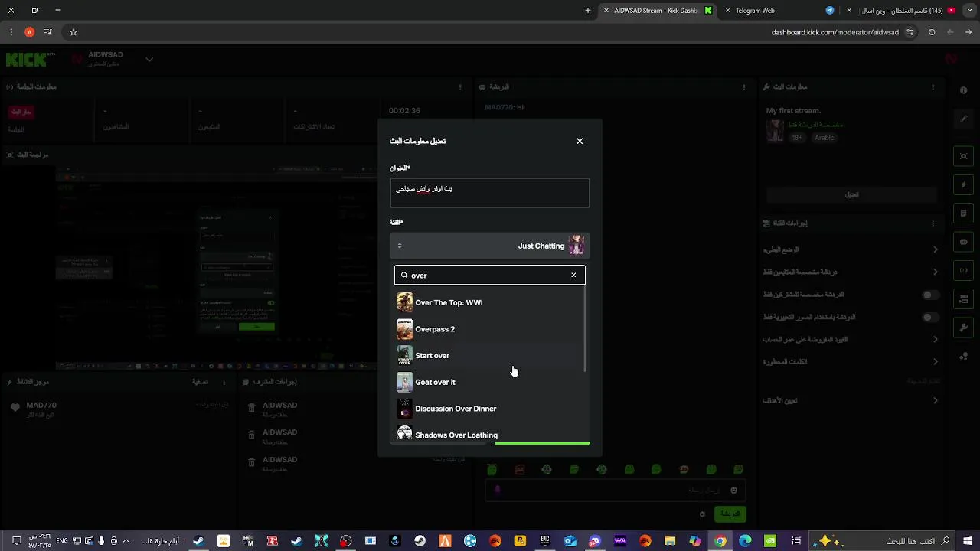Image resolution: width=980 pixels, height=551 pixels.
Task: Click the edit button under stream info
Action: [x=851, y=194]
